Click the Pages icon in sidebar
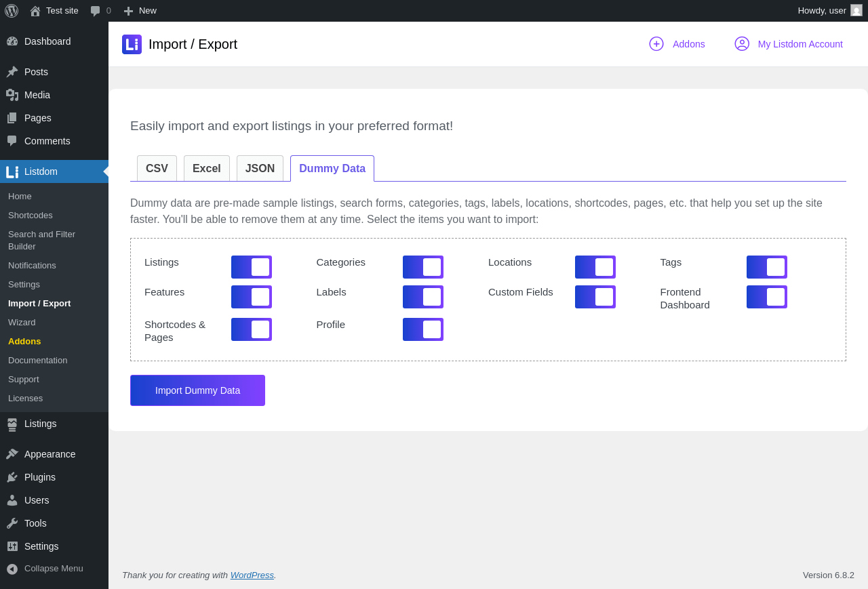868x589 pixels. (x=12, y=118)
